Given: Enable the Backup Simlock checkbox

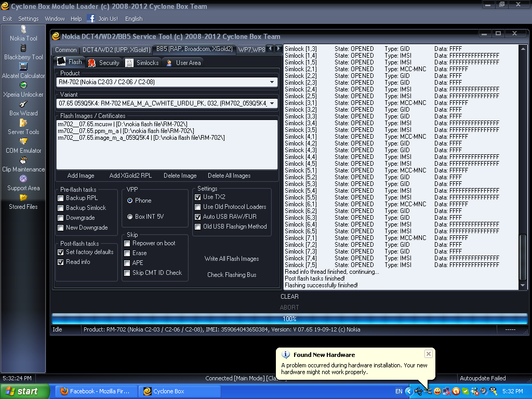Looking at the screenshot, I should click(x=60, y=208).
